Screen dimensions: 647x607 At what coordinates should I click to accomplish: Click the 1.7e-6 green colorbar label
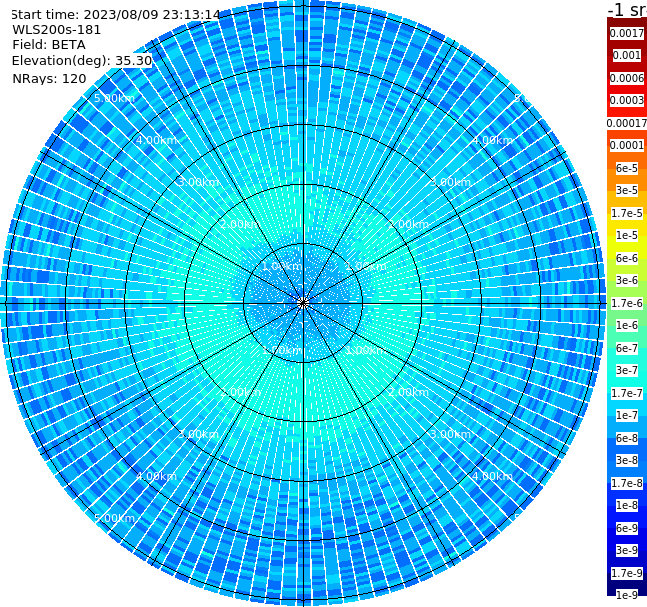(627, 303)
